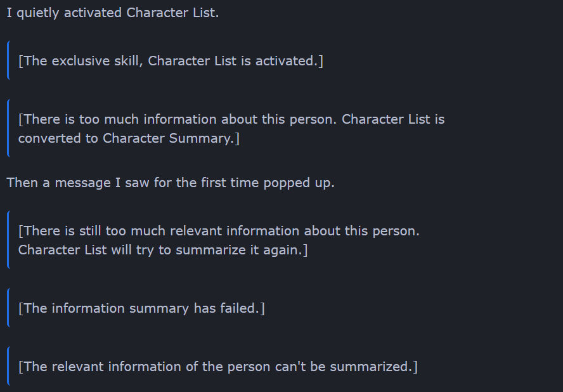563x392 pixels.
Task: Click the "Then a message I saw" paragraph
Action: pos(171,183)
